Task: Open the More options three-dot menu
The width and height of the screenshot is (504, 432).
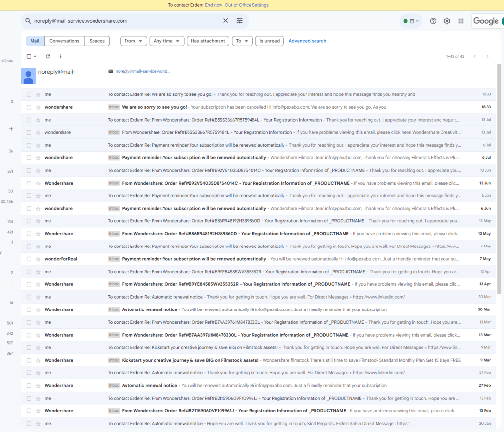Action: pyautogui.click(x=60, y=56)
